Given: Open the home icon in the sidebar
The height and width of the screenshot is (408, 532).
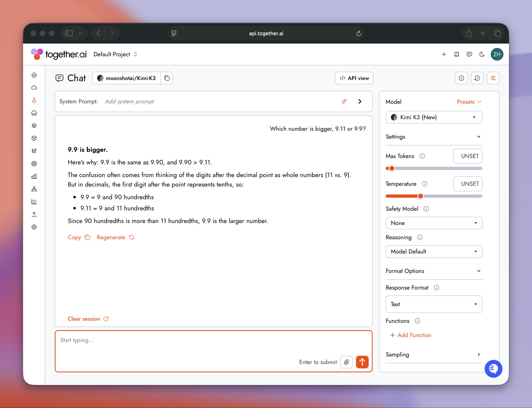Looking at the screenshot, I should 34,75.
